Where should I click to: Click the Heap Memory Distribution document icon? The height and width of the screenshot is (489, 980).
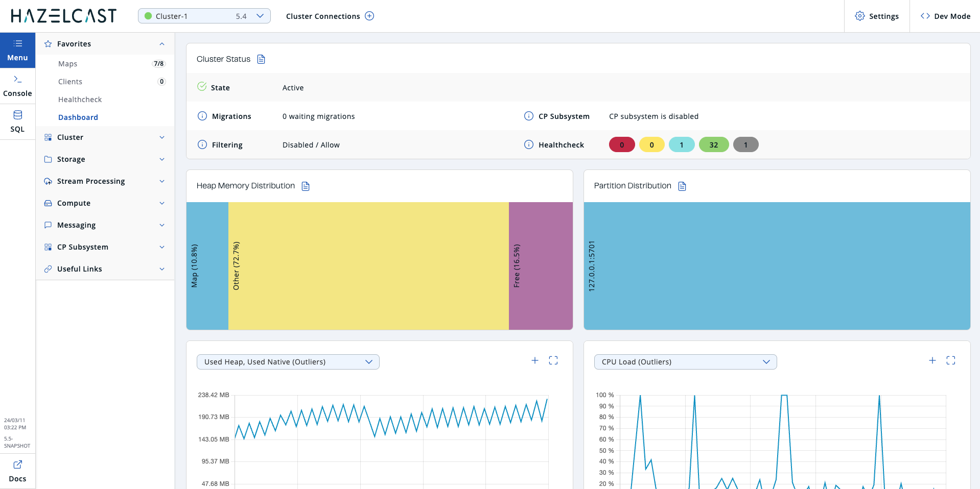306,186
